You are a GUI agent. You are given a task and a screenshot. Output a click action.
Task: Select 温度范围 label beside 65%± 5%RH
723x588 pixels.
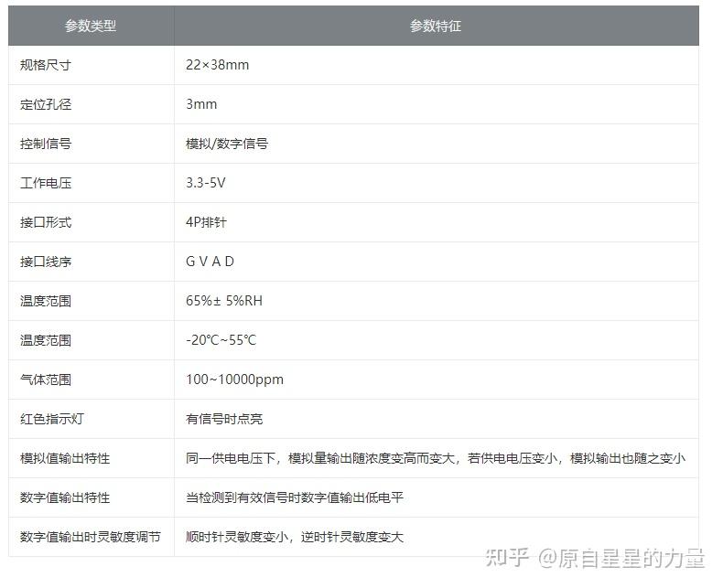[x=46, y=301]
